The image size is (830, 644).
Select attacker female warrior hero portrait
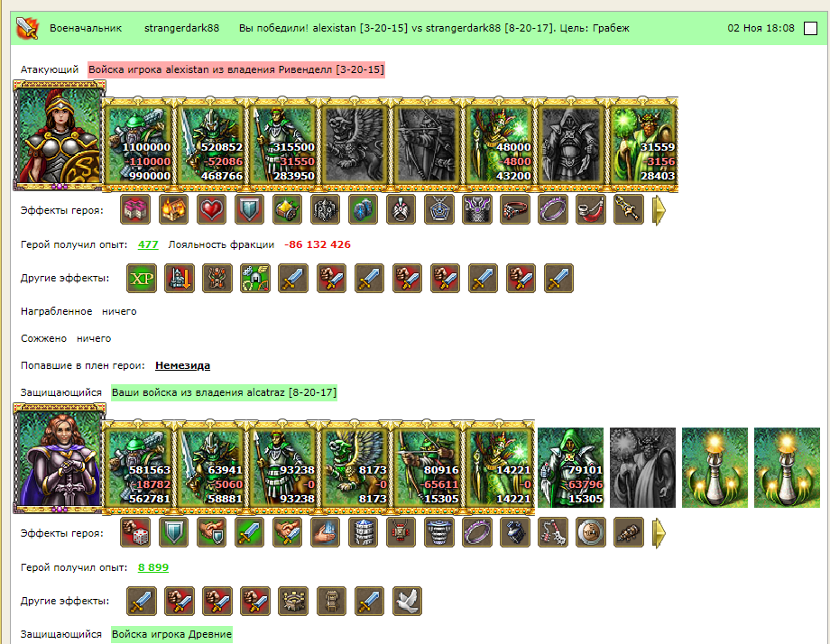59,135
